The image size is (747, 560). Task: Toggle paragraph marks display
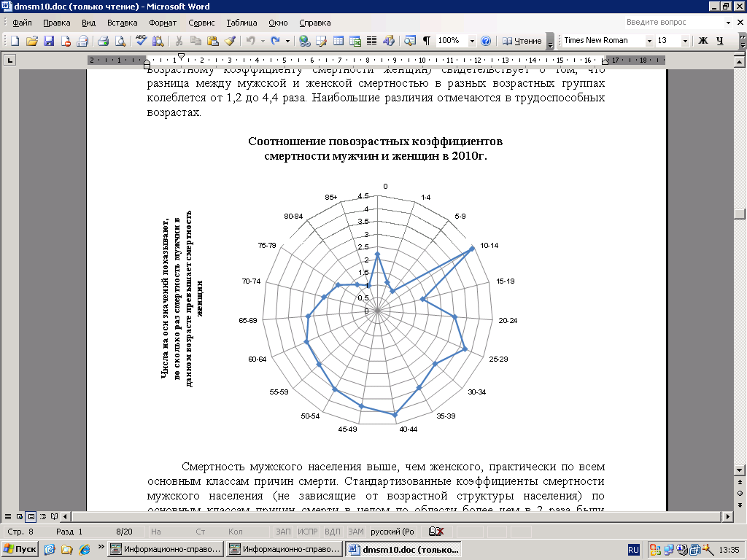tap(426, 41)
